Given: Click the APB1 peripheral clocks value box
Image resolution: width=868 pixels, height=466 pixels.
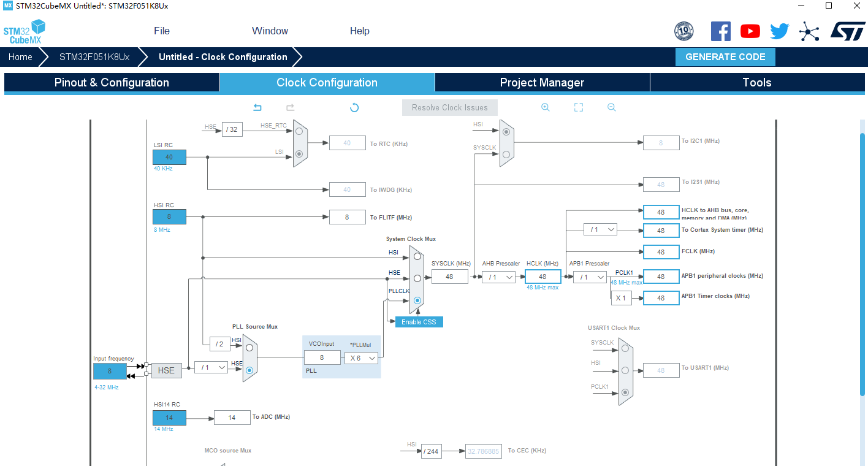Looking at the screenshot, I should pos(661,277).
